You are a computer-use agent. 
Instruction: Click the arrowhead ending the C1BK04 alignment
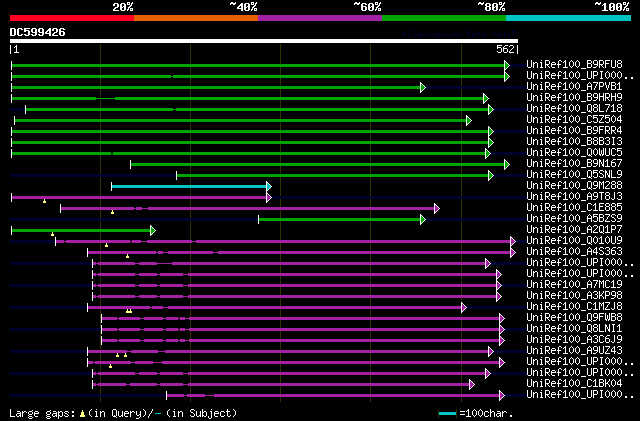tap(472, 385)
